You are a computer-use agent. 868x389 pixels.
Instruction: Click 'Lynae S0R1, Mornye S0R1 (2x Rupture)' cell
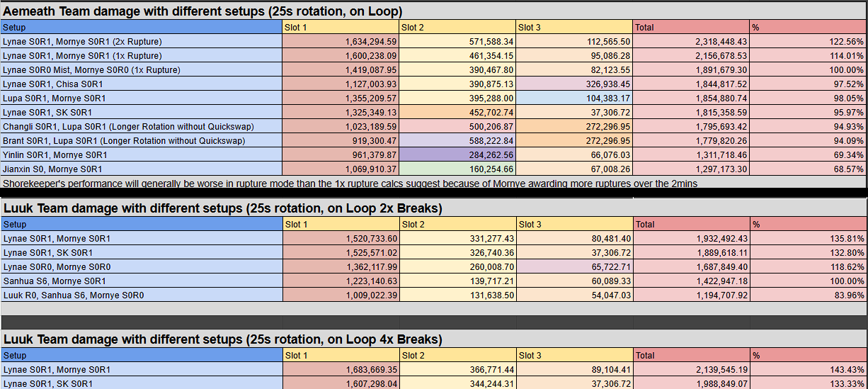coord(142,42)
